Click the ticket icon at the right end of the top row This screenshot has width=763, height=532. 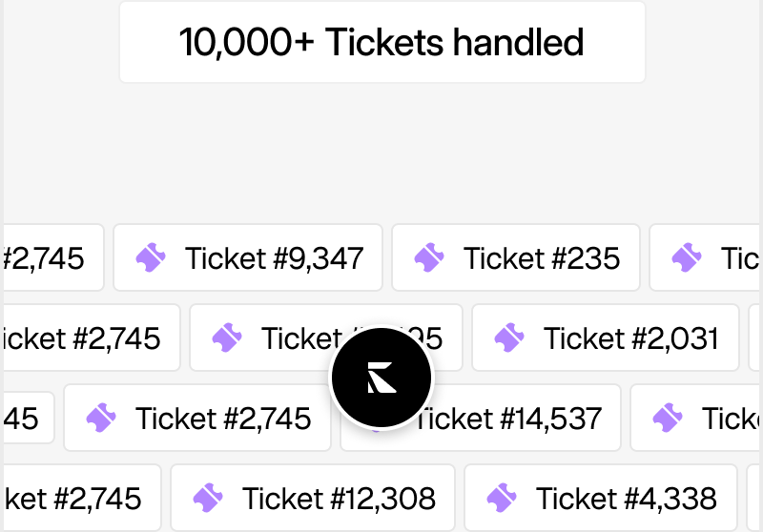(x=687, y=257)
